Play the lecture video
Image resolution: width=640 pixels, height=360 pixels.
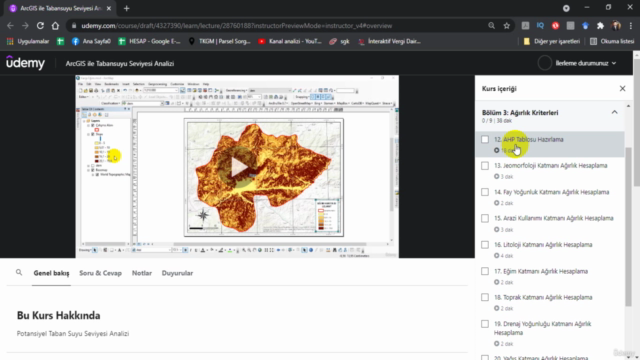click(x=238, y=167)
